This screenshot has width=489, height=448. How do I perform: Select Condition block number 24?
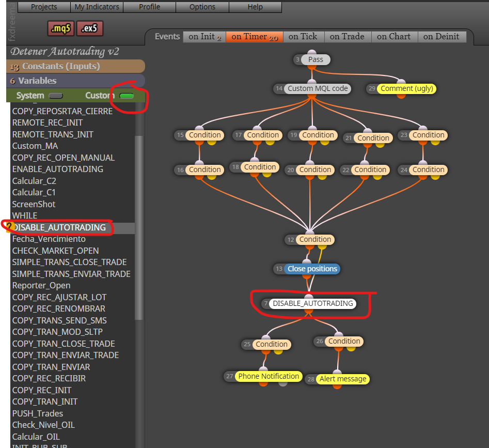point(428,169)
